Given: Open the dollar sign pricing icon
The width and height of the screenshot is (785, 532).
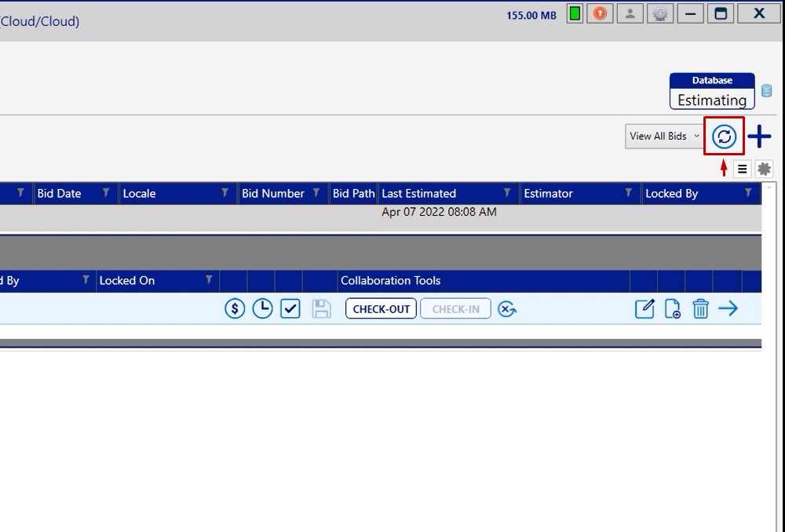Looking at the screenshot, I should click(x=235, y=309).
